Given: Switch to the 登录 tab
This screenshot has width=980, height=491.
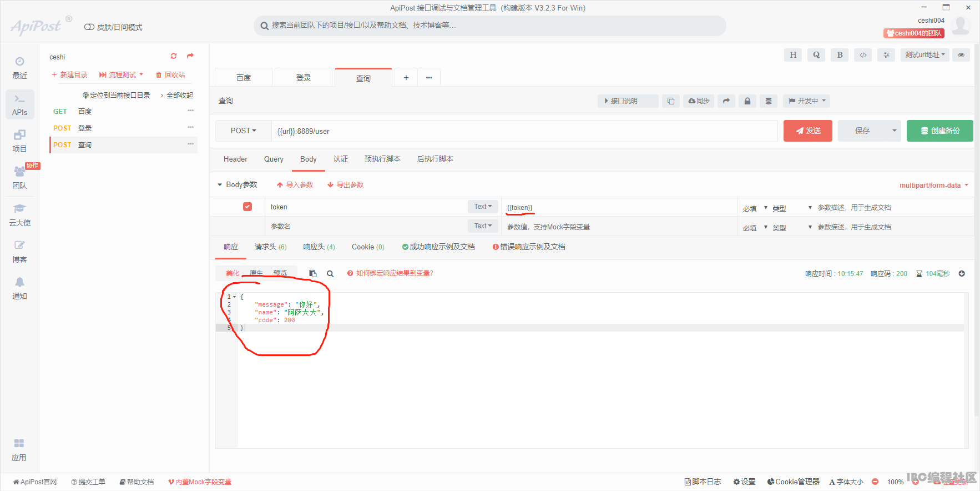Looking at the screenshot, I should coord(304,78).
